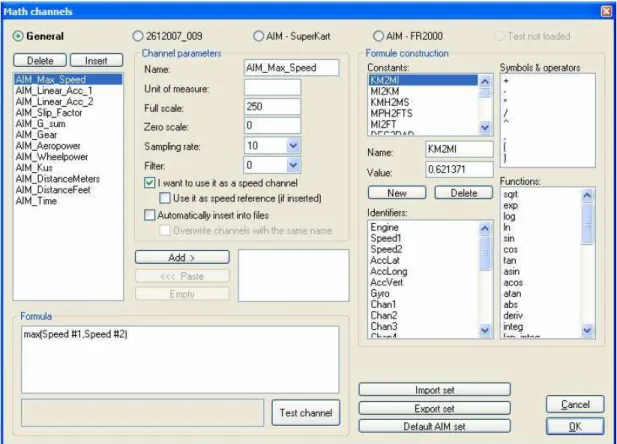Select the atan function

tap(541, 293)
